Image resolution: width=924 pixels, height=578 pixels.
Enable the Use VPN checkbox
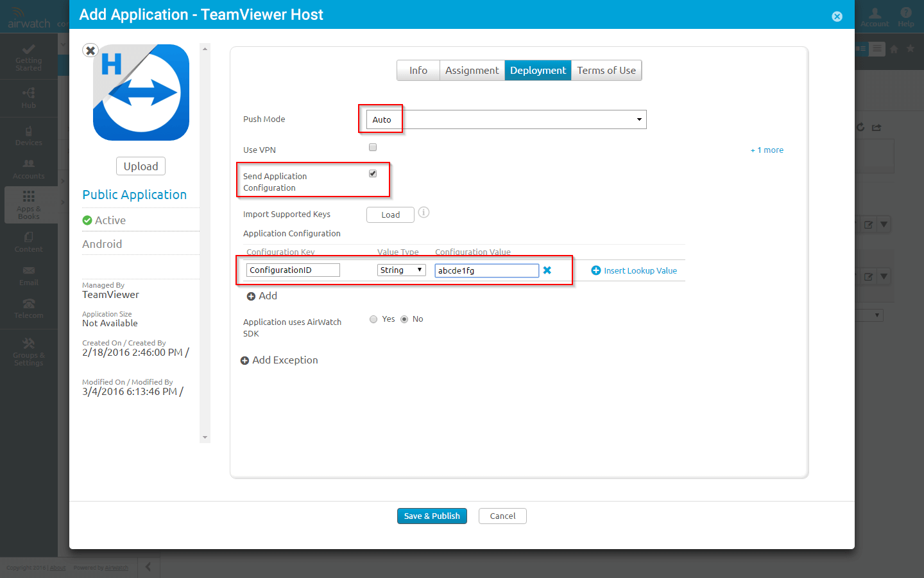click(x=373, y=148)
